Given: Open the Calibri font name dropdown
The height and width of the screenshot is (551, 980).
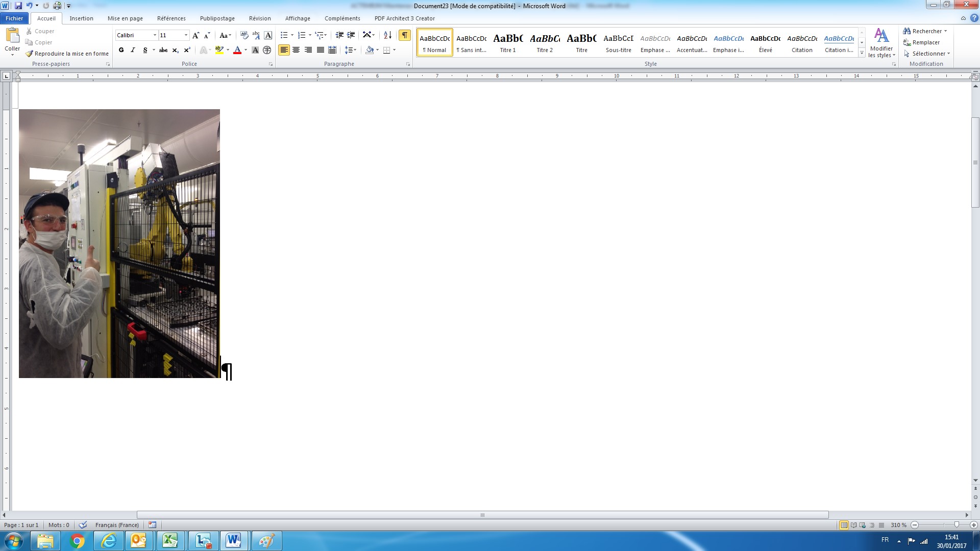Looking at the screenshot, I should [x=155, y=35].
